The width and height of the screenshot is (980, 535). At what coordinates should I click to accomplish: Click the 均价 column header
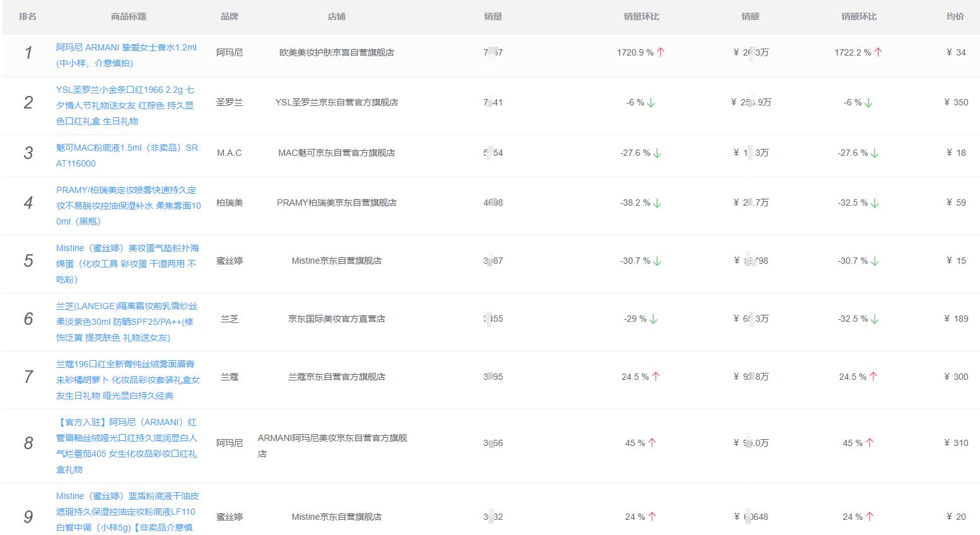tap(955, 16)
